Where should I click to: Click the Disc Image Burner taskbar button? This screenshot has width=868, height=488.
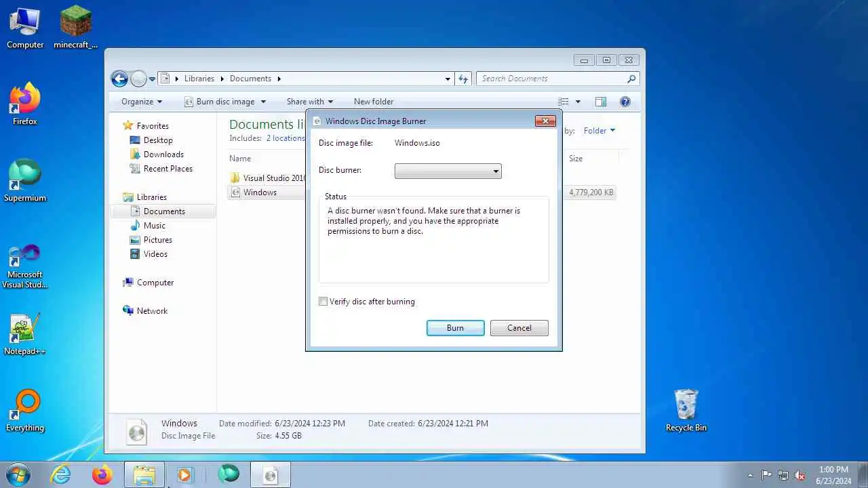pos(271,474)
